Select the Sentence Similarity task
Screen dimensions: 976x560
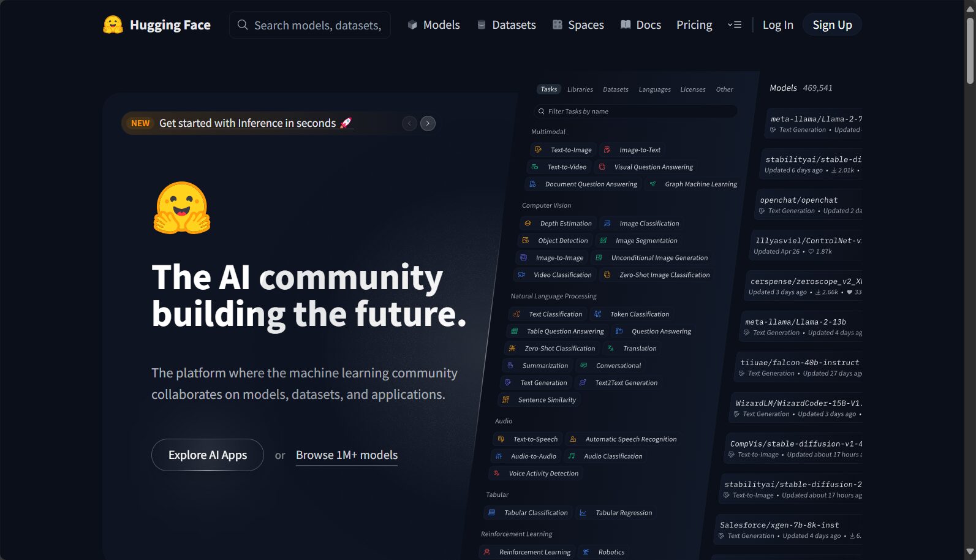point(539,399)
